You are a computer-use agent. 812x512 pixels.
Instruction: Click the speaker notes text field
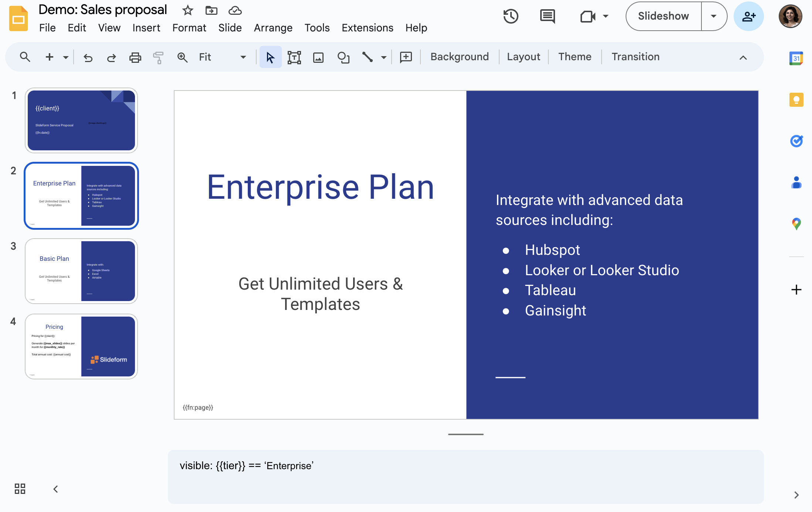pos(466,477)
